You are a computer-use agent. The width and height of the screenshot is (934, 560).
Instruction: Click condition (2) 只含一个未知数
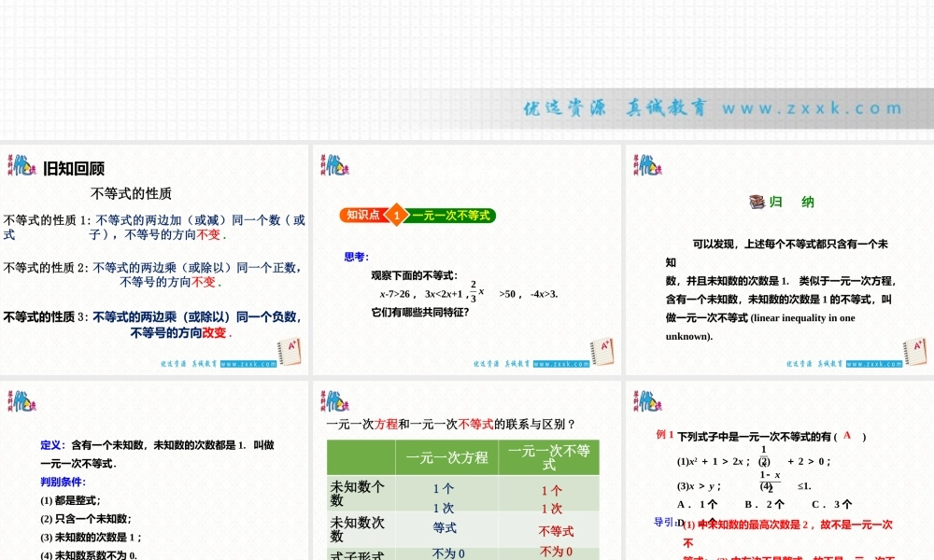pyautogui.click(x=86, y=519)
